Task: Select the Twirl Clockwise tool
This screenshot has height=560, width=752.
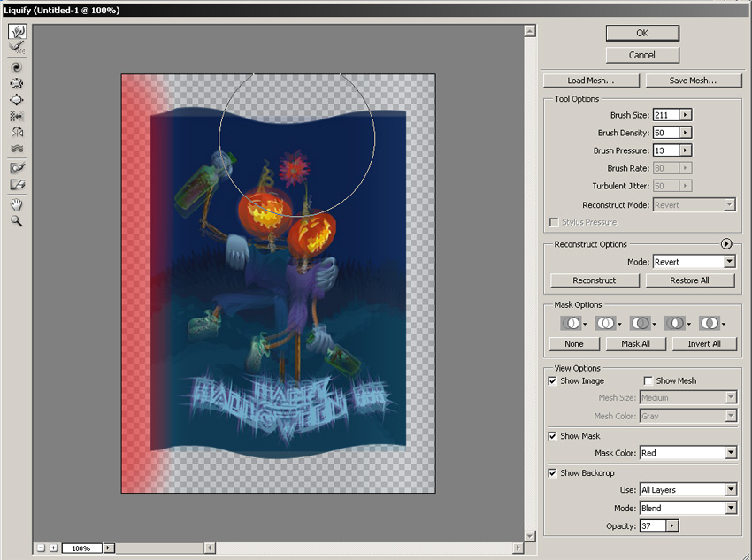Action: [x=17, y=67]
